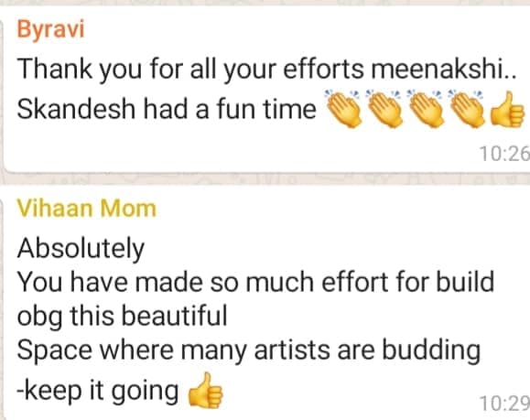Tap the thumbs up emoji after 'keep it going'
Screen dimensions: 530x420
click(x=205, y=391)
